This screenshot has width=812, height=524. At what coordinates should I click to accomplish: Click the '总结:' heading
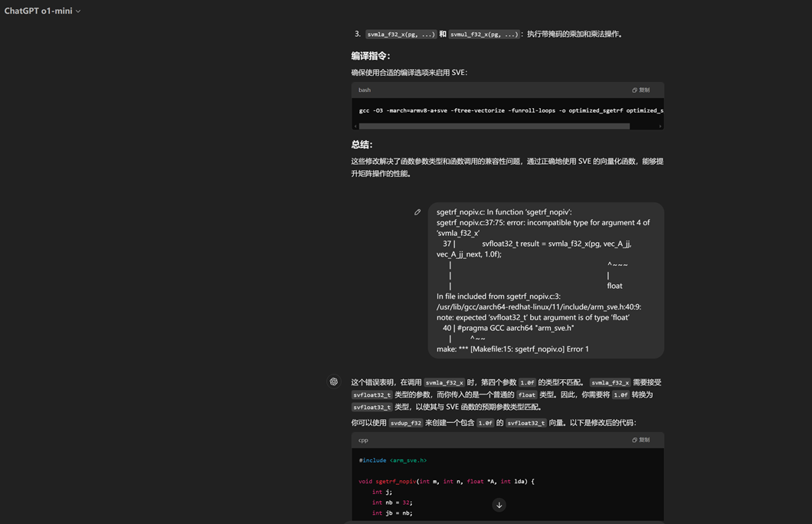coord(362,144)
